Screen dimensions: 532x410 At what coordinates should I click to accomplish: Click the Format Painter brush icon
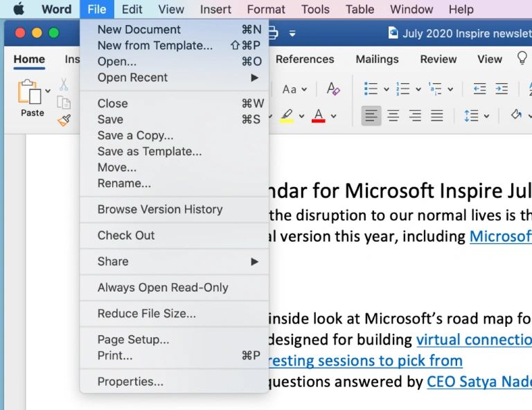(x=64, y=120)
